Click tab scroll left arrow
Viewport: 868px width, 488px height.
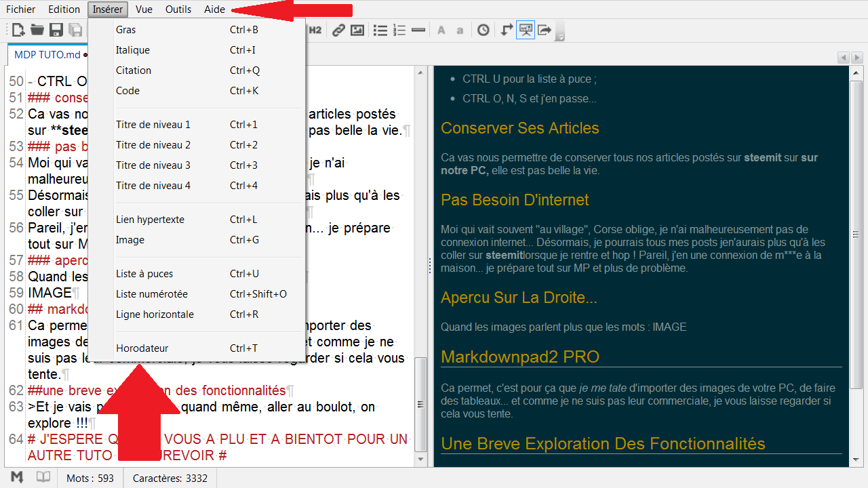(x=843, y=58)
